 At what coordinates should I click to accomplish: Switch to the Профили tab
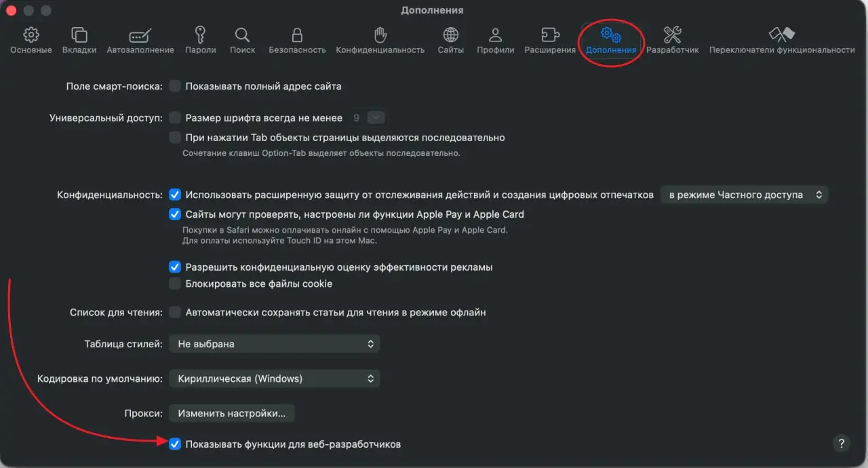pos(495,35)
